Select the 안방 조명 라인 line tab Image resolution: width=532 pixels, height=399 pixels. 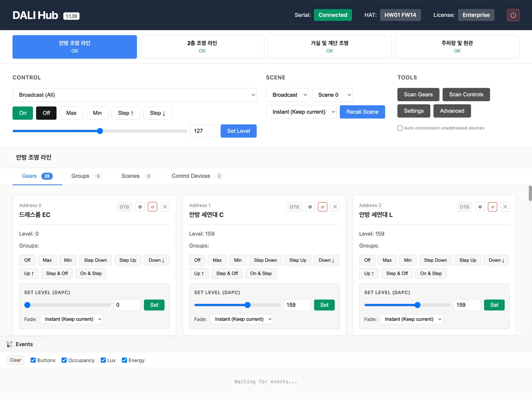click(75, 47)
